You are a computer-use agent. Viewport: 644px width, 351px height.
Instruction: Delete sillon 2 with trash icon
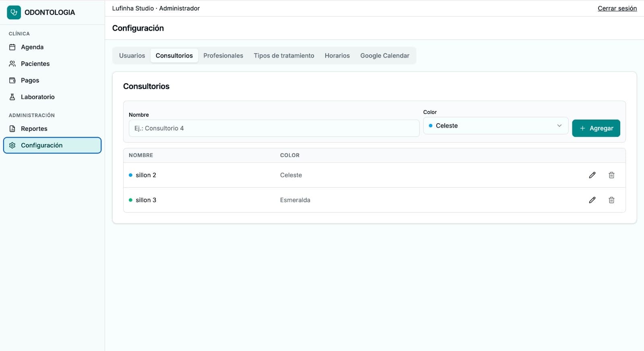pyautogui.click(x=611, y=175)
